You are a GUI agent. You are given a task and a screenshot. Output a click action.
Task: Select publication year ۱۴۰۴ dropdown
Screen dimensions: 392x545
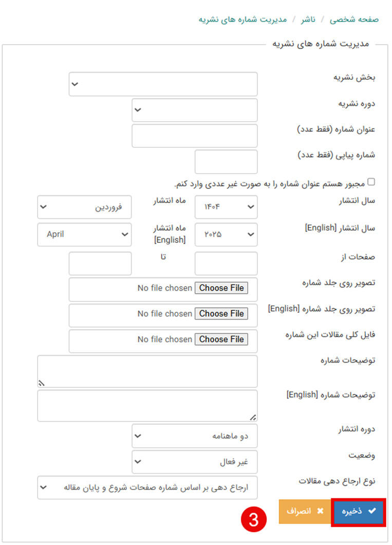pyautogui.click(x=226, y=207)
